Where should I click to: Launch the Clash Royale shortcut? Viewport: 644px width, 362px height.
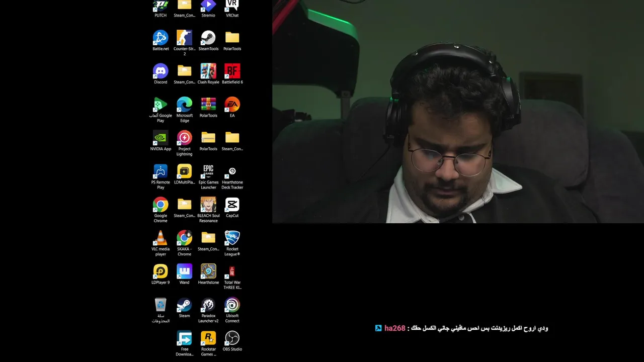coord(208,74)
